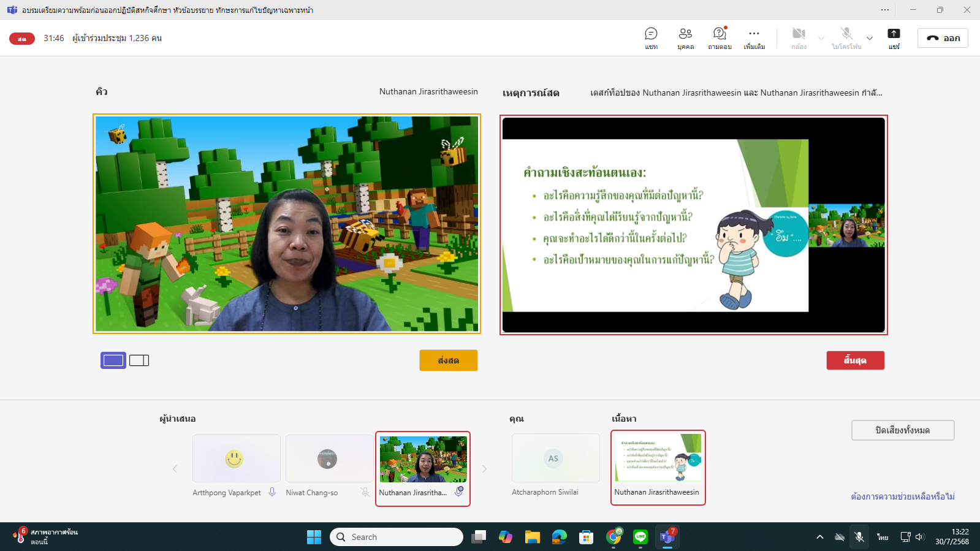Open Microsoft Store from taskbar
The image size is (980, 551).
click(x=587, y=537)
